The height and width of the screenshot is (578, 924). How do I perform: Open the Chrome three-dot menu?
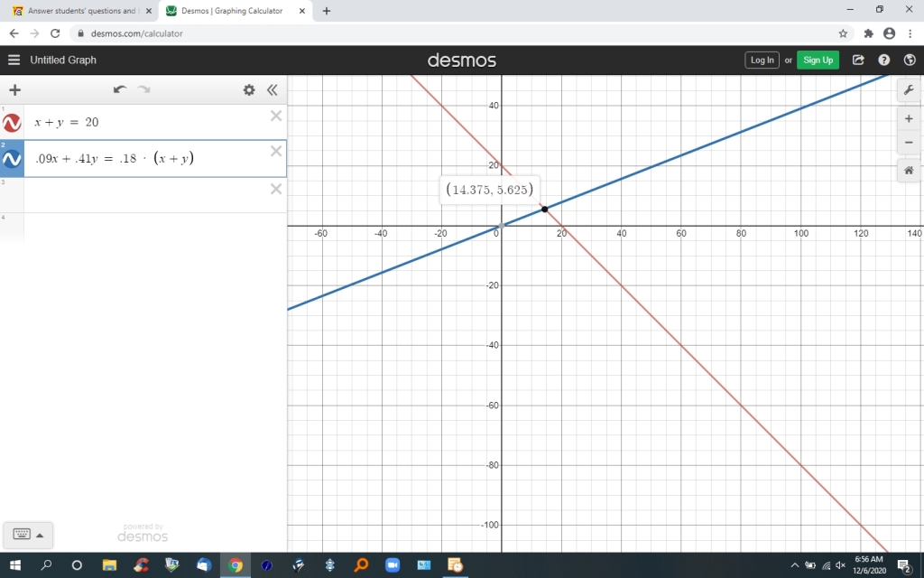[x=910, y=33]
